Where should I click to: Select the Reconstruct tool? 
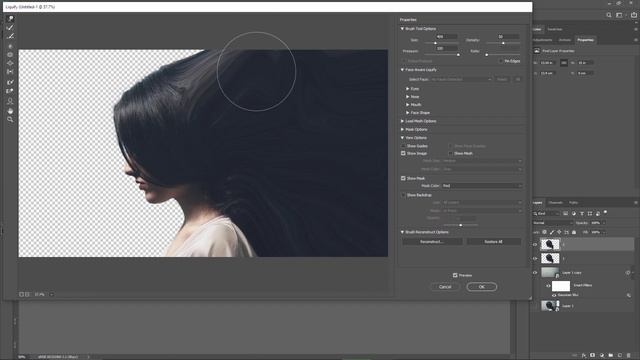click(x=10, y=28)
